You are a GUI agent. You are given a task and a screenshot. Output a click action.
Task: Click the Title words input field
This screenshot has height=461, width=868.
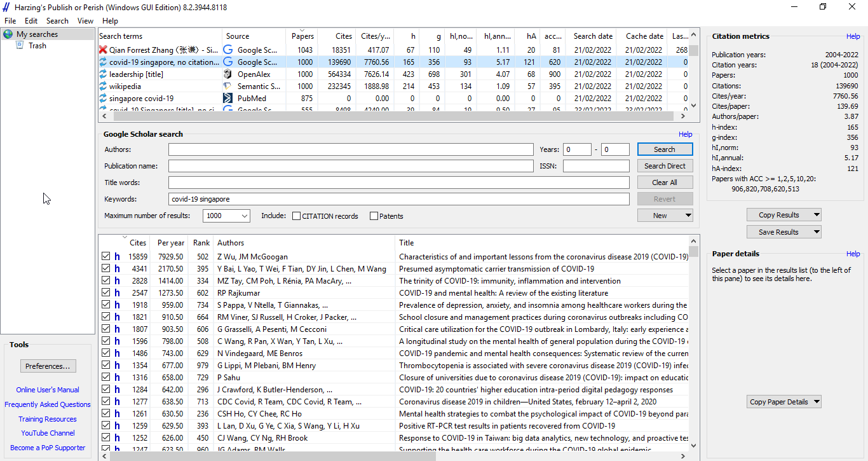399,182
